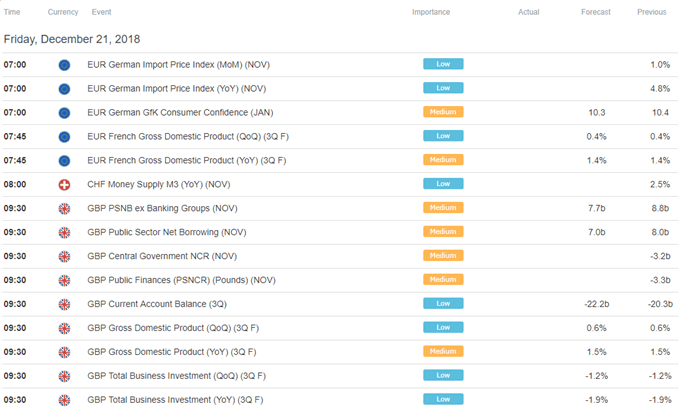Click the Low badge for GBP Current Account Balance

[443, 303]
